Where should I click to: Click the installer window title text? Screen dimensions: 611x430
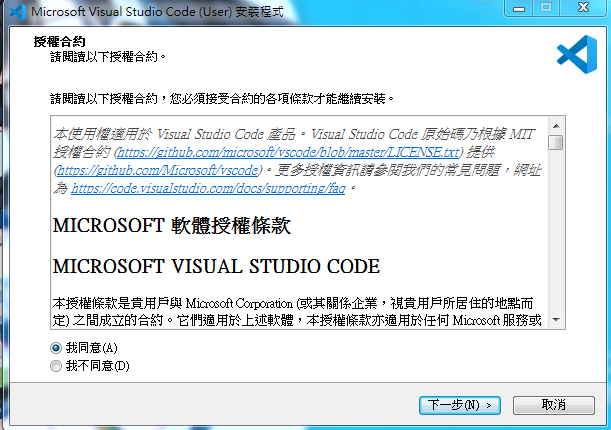coord(157,12)
